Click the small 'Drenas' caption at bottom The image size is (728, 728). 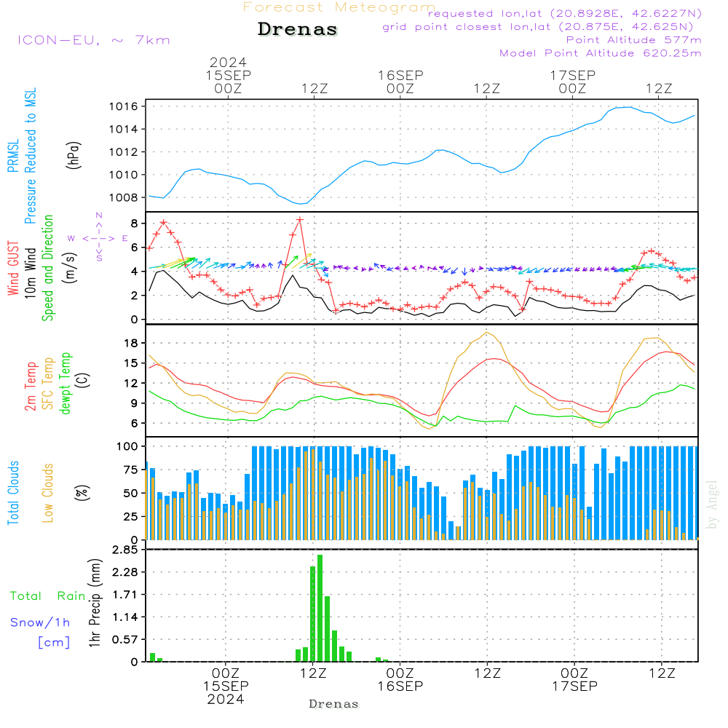click(334, 704)
